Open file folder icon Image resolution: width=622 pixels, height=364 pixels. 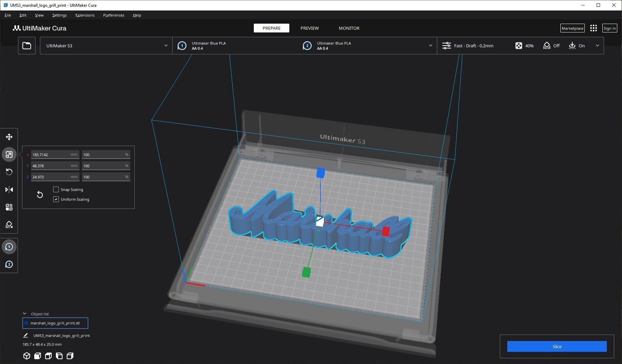coord(27,46)
